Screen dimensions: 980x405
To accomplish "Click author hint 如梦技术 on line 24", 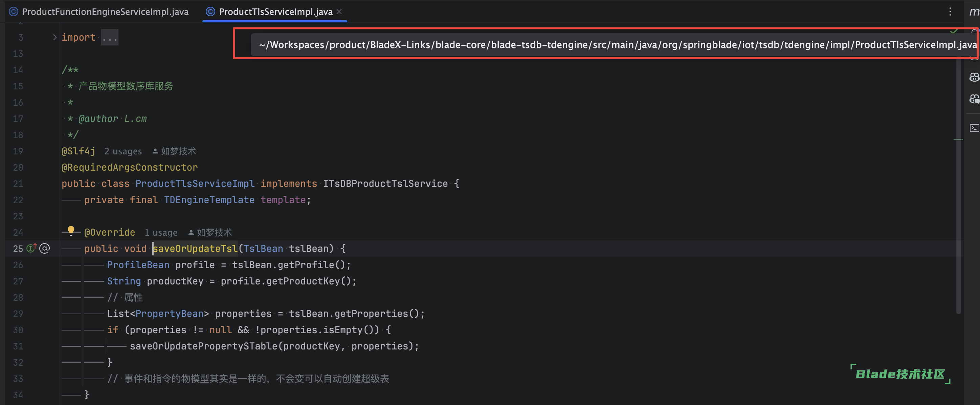I will coord(214,232).
